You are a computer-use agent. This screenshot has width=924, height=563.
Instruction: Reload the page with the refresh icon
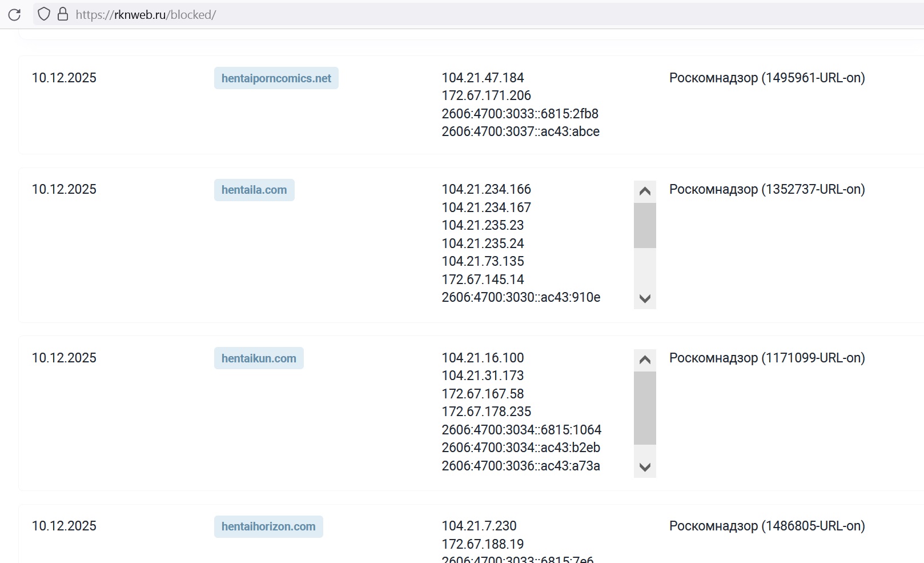pyautogui.click(x=14, y=14)
